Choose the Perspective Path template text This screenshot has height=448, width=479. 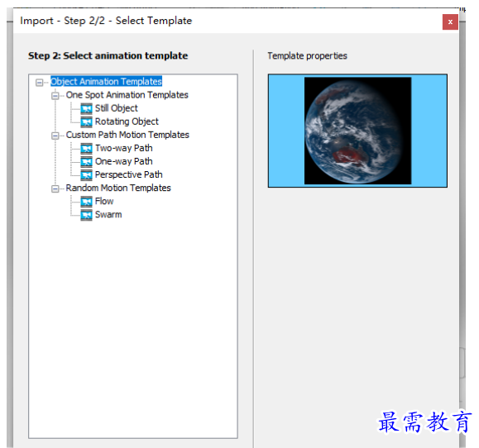[128, 174]
